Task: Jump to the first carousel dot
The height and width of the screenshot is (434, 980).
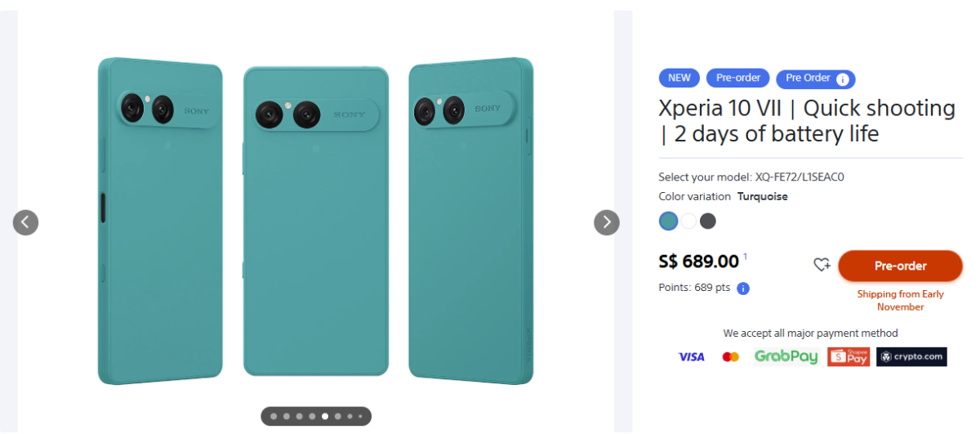Action: pos(274,416)
